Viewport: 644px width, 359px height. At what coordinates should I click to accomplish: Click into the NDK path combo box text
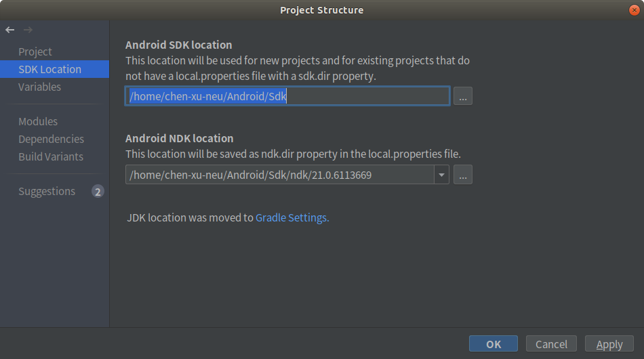280,175
